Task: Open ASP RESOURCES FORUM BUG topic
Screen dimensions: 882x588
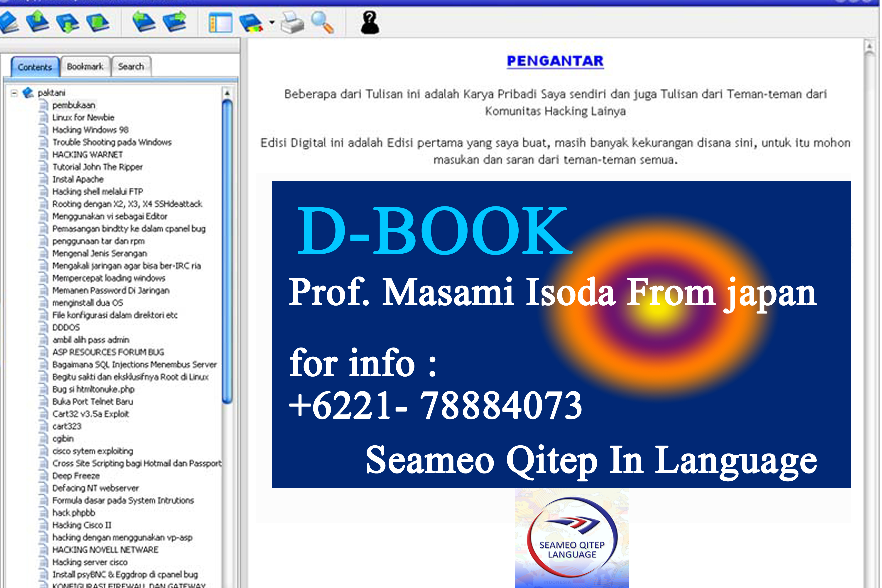Action: pyautogui.click(x=108, y=352)
